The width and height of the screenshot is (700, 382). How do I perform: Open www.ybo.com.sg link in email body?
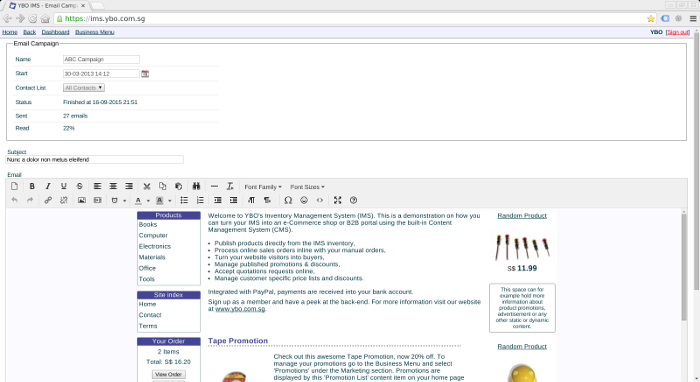point(240,309)
